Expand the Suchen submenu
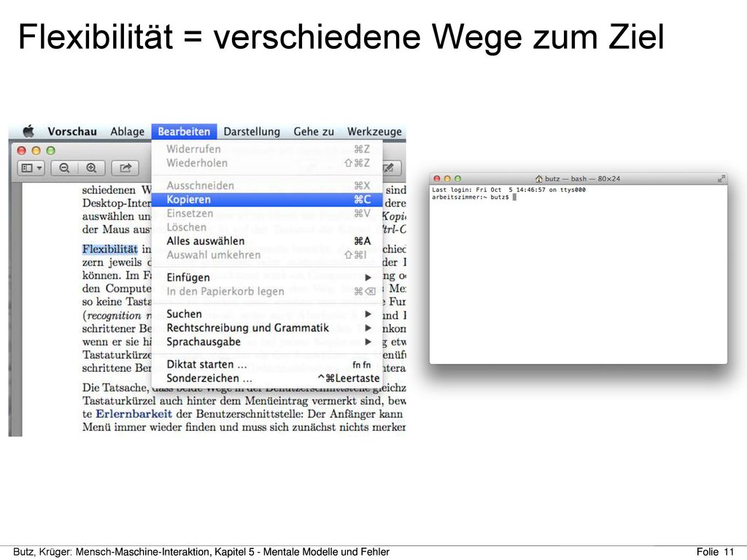747x560 pixels. [267, 314]
